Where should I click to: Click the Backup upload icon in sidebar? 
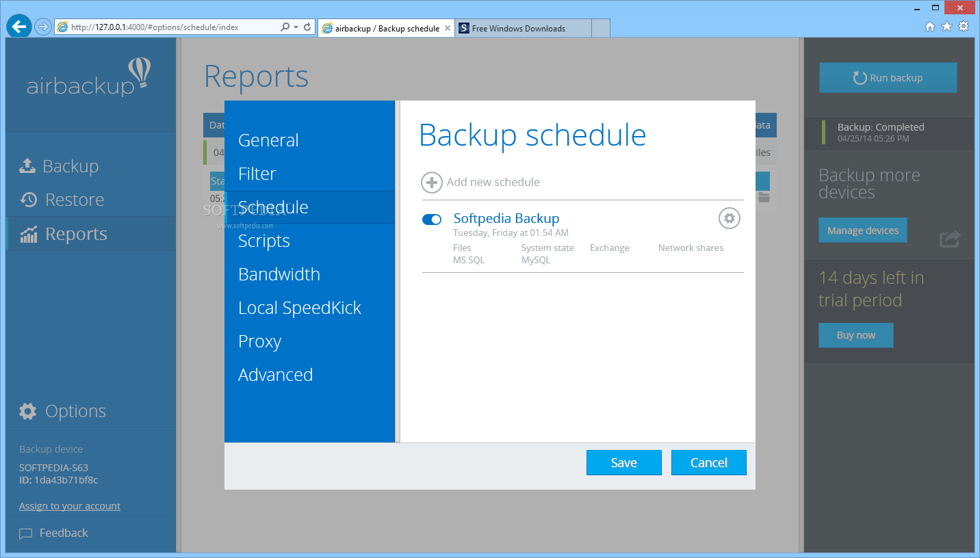(x=27, y=166)
